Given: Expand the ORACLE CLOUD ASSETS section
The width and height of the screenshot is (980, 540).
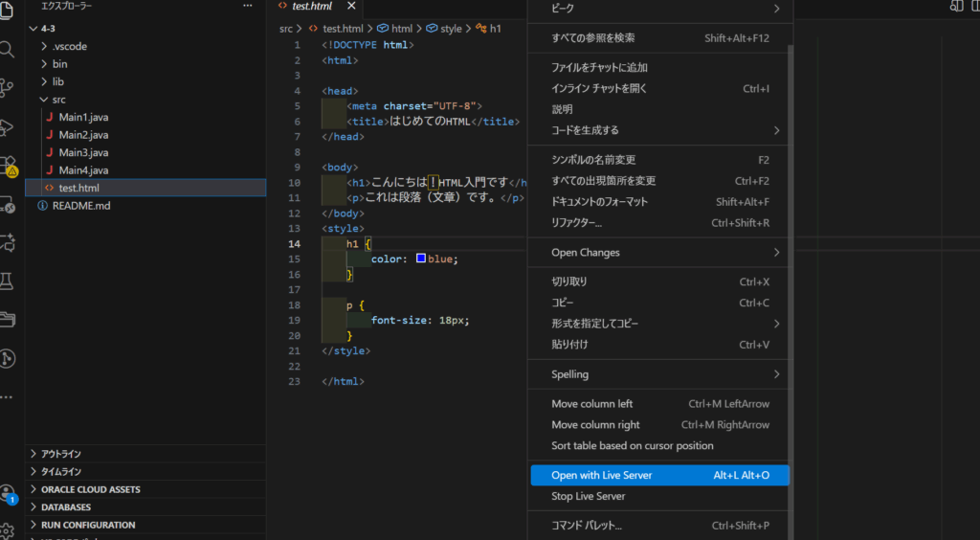Looking at the screenshot, I should 90,489.
